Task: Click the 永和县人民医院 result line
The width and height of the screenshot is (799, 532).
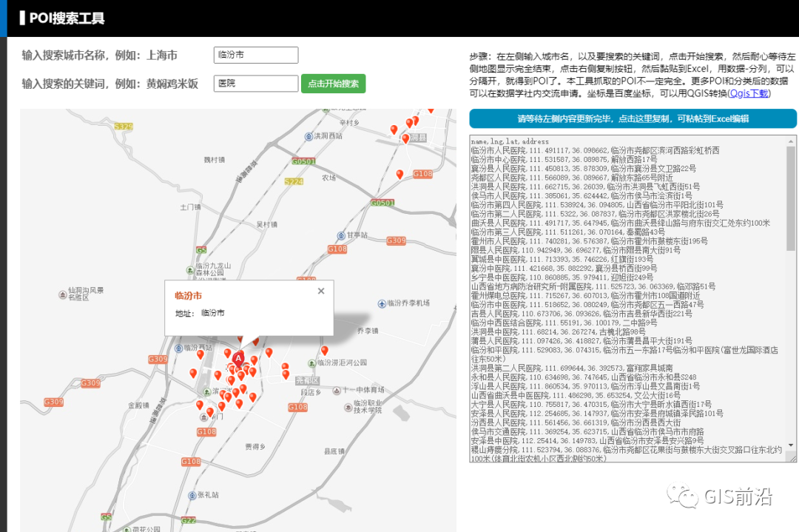Action: [584, 377]
